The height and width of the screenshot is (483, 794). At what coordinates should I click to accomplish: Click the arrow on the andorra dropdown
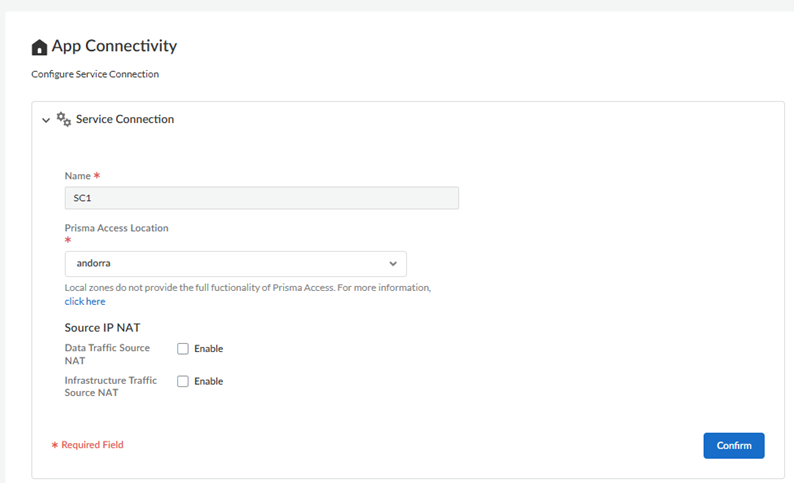[x=393, y=264]
